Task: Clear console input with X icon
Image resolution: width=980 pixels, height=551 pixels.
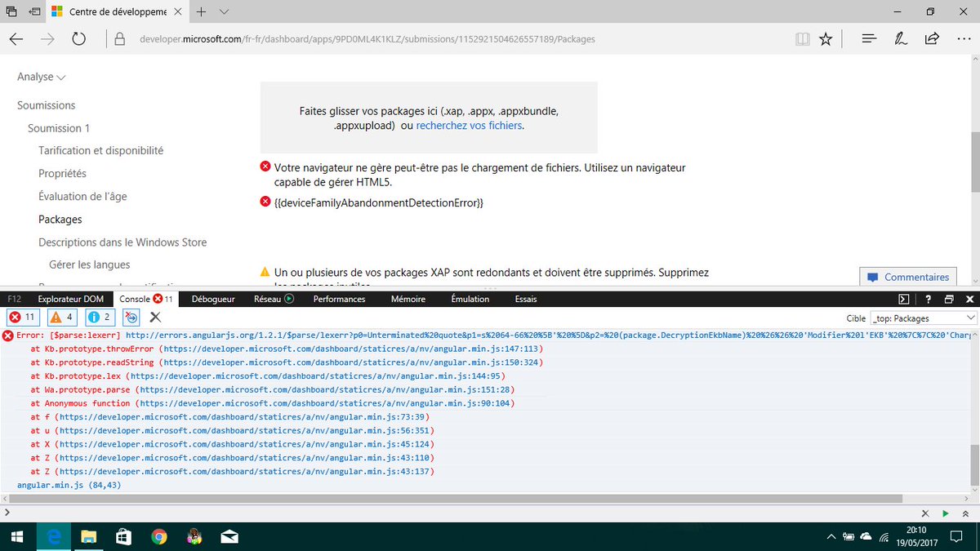Action: (925, 513)
